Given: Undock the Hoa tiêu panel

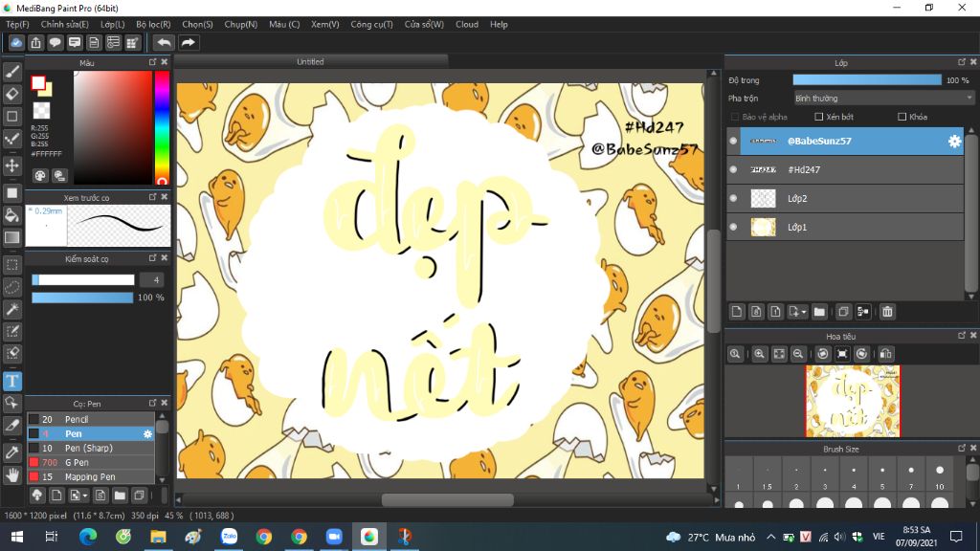Looking at the screenshot, I should coord(962,336).
